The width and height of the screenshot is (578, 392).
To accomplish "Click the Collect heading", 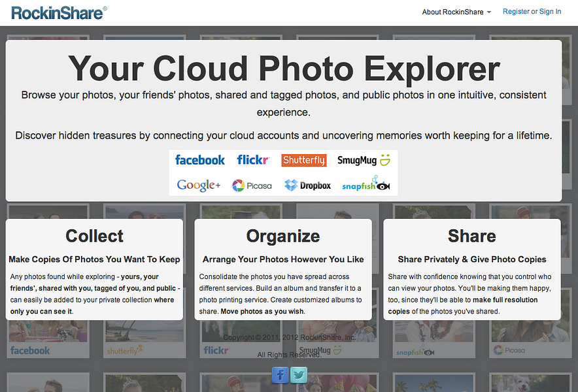I will click(94, 236).
